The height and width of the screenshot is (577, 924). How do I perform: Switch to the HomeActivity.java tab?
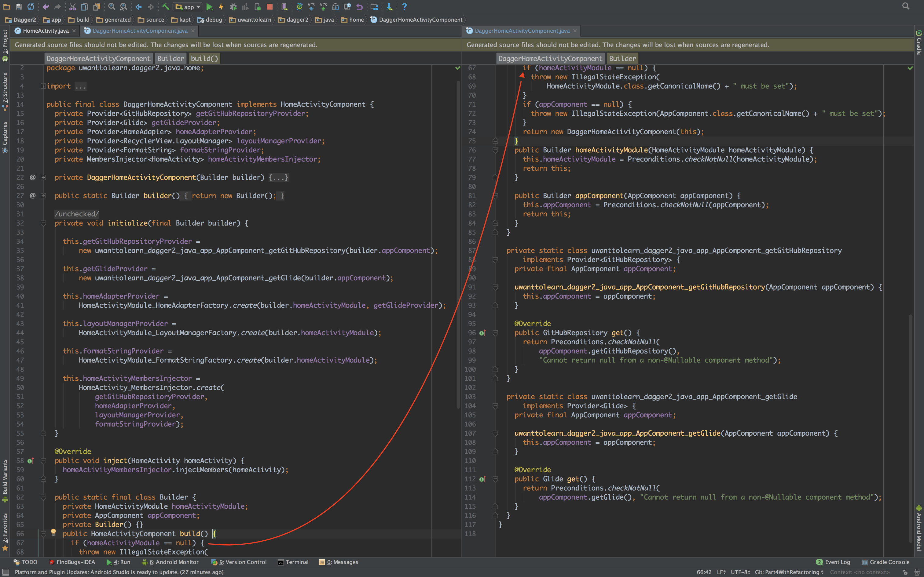(x=46, y=31)
